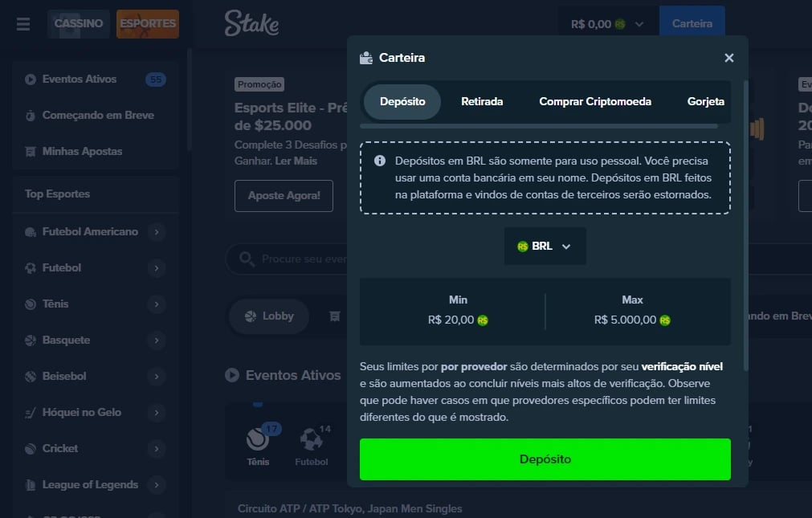Open the R$ 0,00 balance dropdown

point(607,24)
